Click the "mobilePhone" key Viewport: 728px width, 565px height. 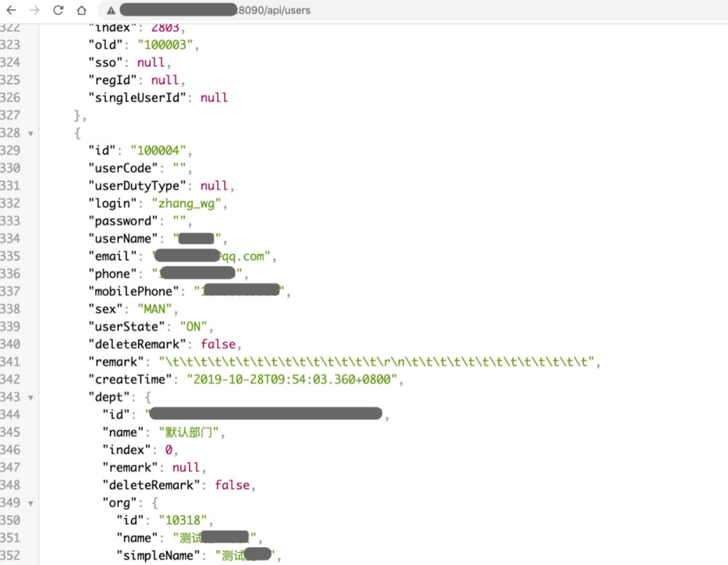[133, 291]
